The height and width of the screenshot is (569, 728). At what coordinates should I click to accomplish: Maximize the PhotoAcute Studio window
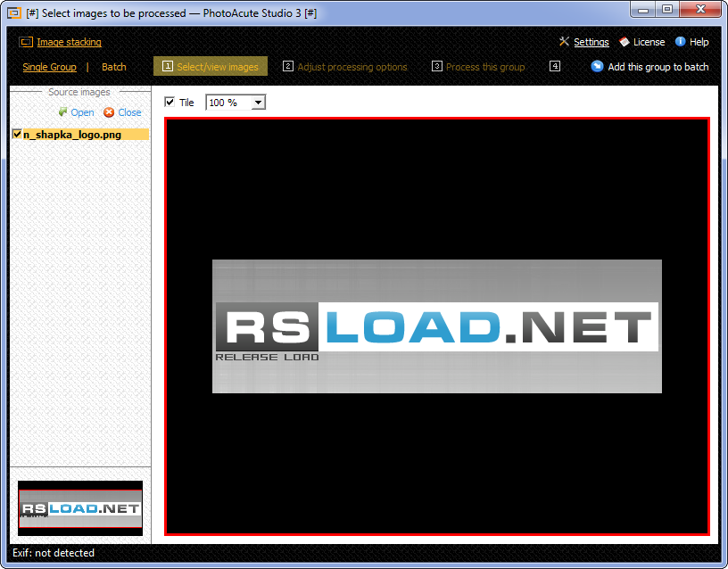coord(667,9)
